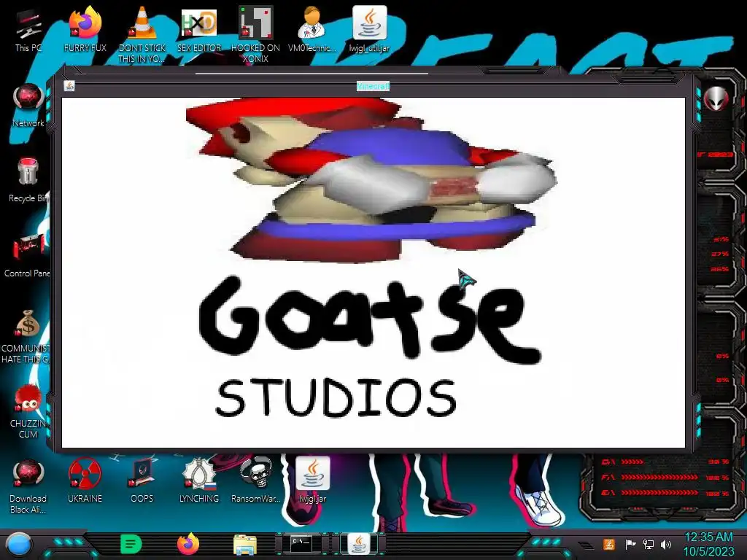Open the network tray icon
Viewport: 747px width, 560px height.
648,544
